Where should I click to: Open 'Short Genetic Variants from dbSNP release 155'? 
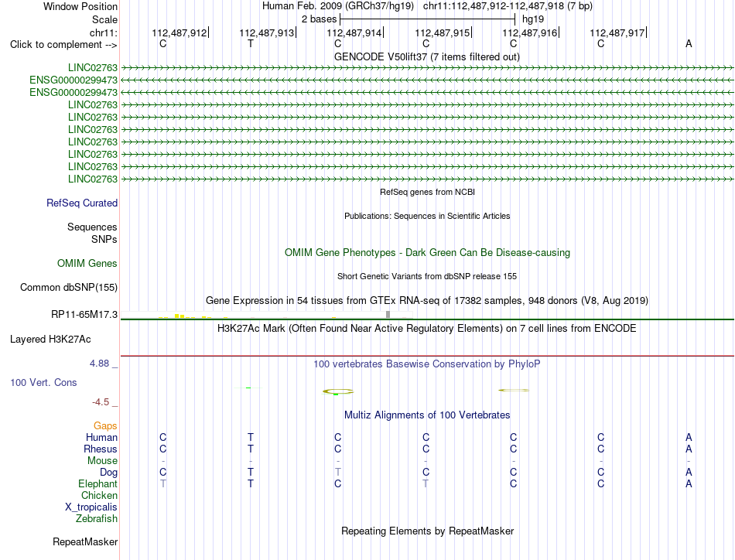427,276
